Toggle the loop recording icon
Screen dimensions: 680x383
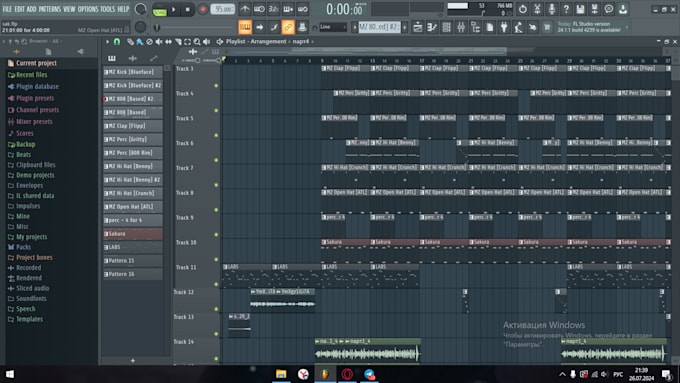(303, 9)
